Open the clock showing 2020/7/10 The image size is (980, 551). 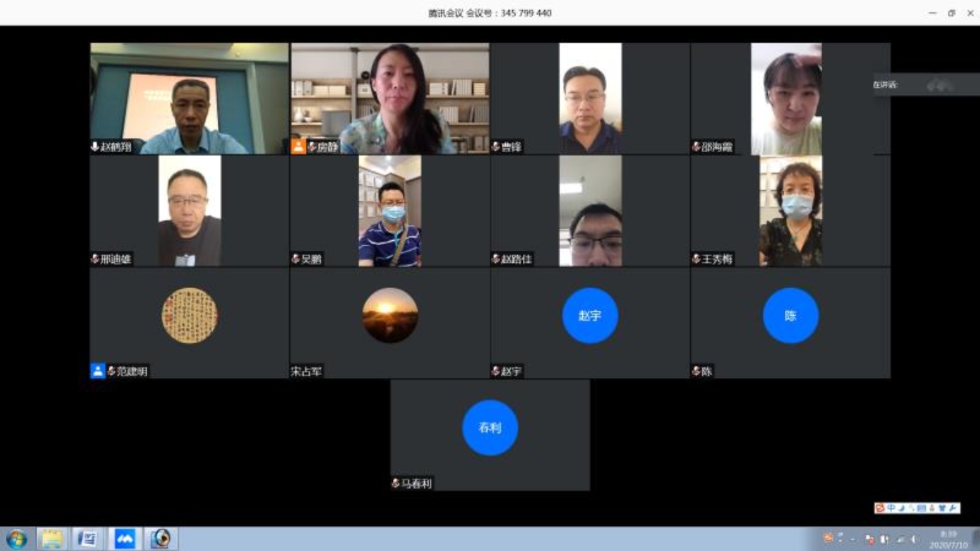click(x=948, y=540)
